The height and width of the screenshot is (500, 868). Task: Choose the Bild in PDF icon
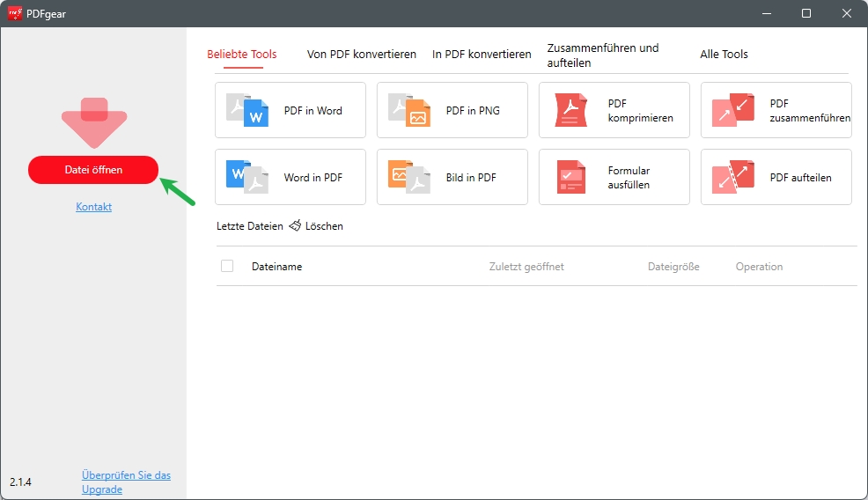click(x=409, y=177)
